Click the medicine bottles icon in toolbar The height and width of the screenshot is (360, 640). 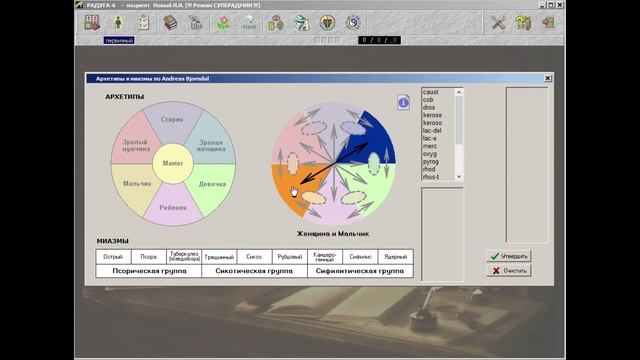196,22
